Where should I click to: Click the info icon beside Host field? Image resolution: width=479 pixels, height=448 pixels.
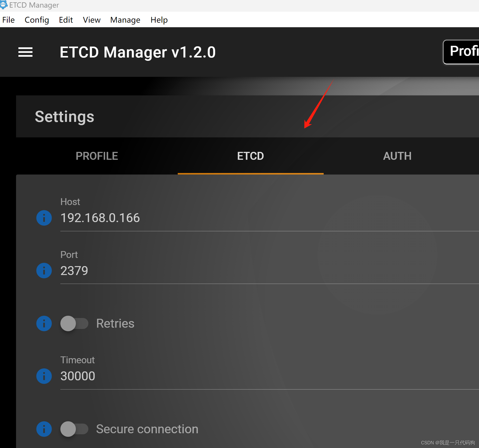click(44, 218)
